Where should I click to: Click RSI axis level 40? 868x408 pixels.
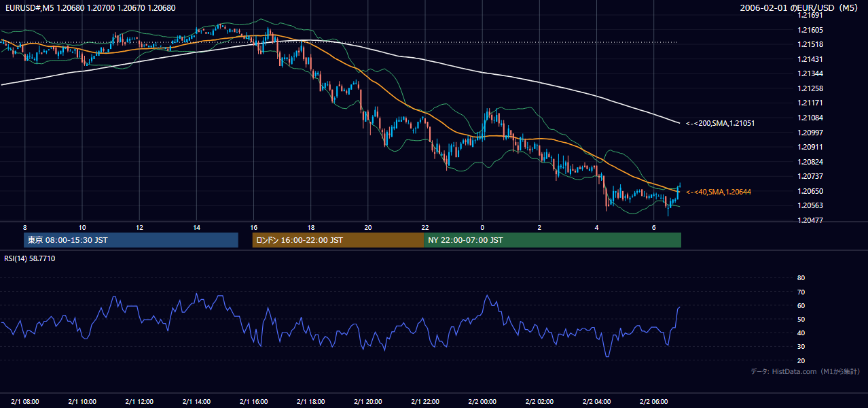point(801,333)
